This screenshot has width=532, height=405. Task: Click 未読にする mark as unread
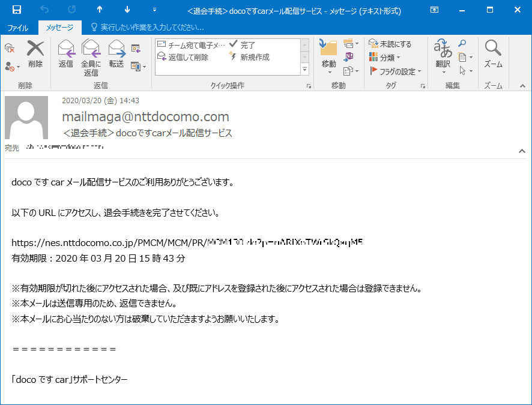coord(390,44)
